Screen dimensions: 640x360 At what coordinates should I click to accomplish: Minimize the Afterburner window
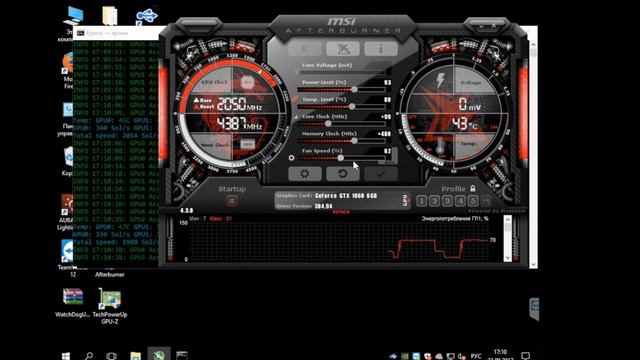click(482, 26)
